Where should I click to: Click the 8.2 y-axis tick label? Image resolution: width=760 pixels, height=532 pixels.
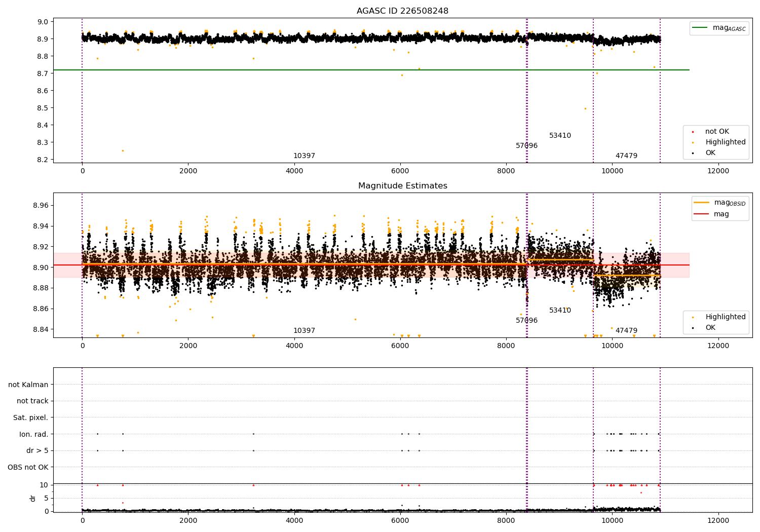tap(43, 160)
